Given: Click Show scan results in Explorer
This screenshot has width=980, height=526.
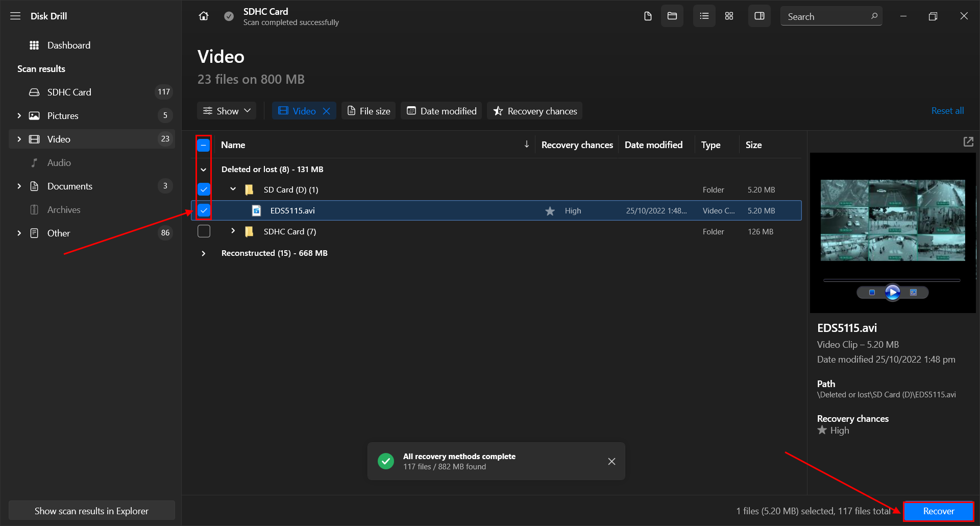Looking at the screenshot, I should [92, 511].
